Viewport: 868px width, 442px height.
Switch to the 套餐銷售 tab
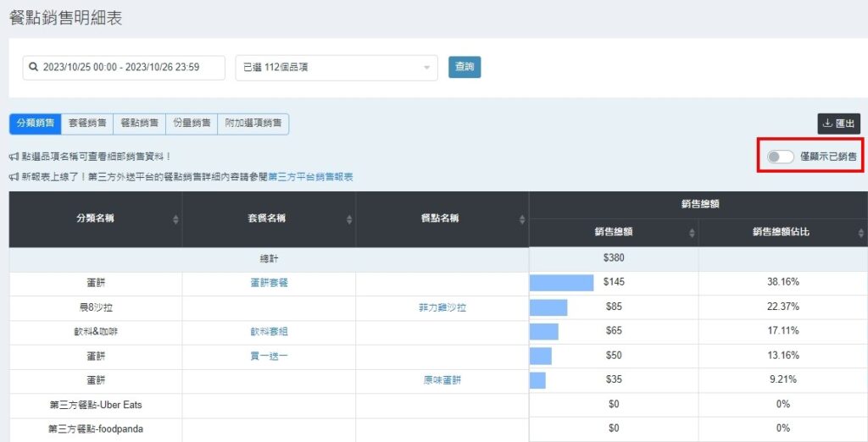pos(87,124)
